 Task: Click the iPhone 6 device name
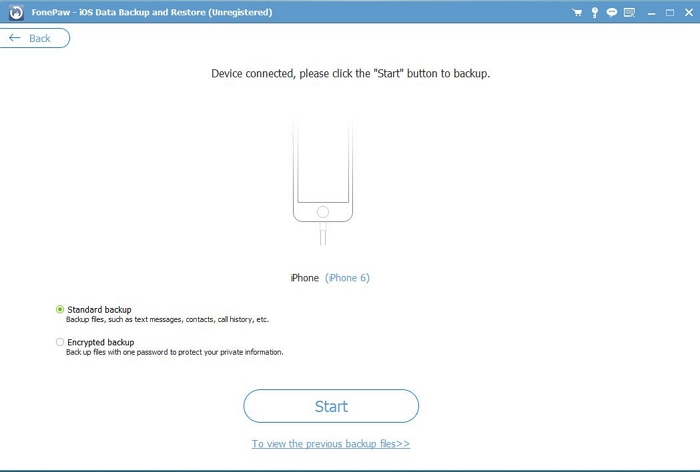pyautogui.click(x=347, y=278)
